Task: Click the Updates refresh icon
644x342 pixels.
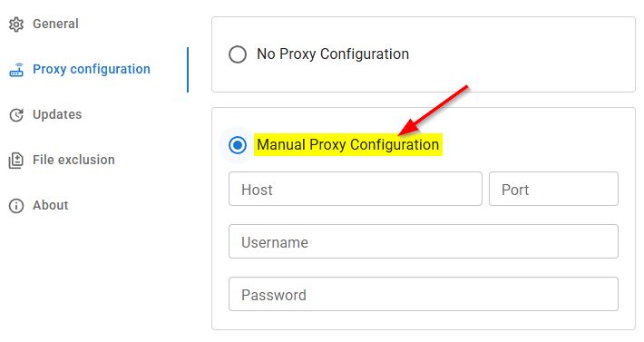Action: tap(16, 115)
